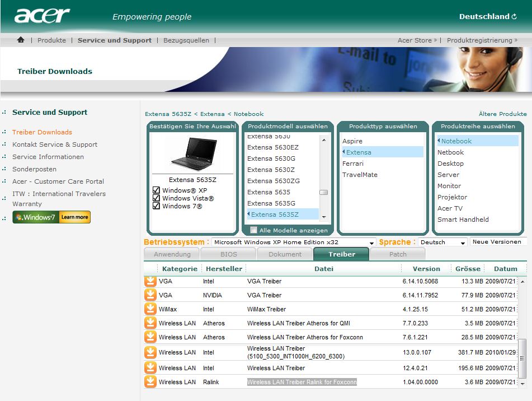Open the Patch tab

(398, 254)
